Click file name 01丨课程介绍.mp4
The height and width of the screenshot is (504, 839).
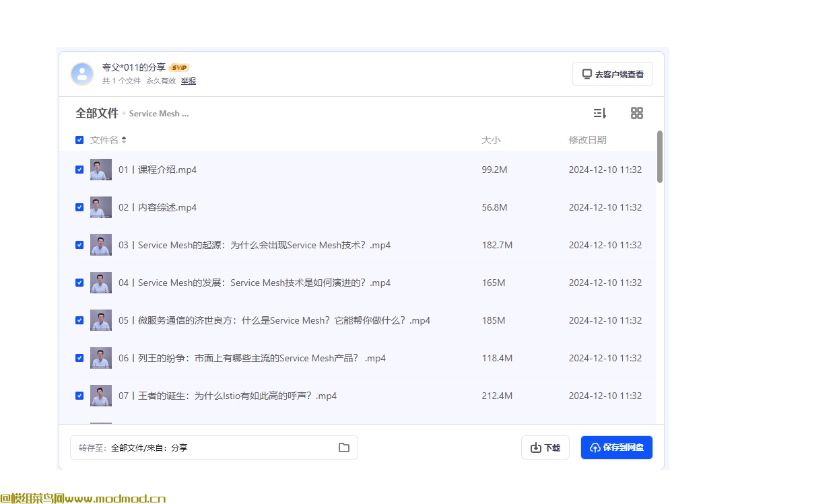click(x=158, y=170)
